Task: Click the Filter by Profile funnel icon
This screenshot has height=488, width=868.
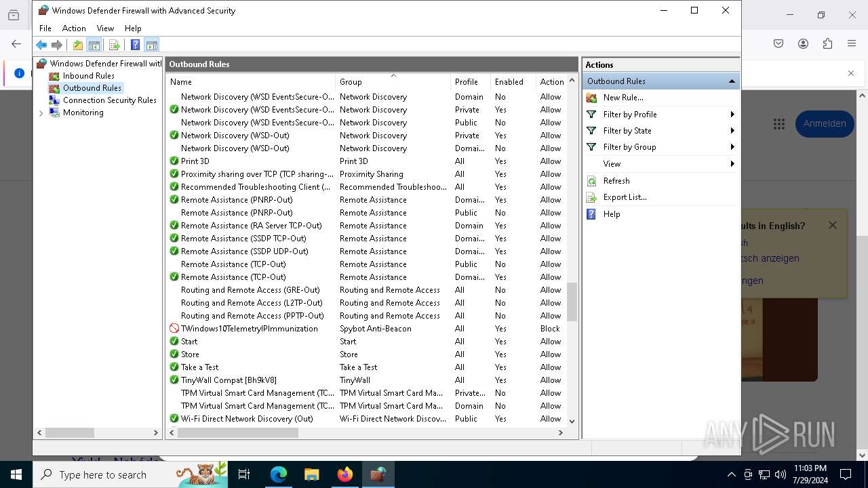Action: pos(591,115)
